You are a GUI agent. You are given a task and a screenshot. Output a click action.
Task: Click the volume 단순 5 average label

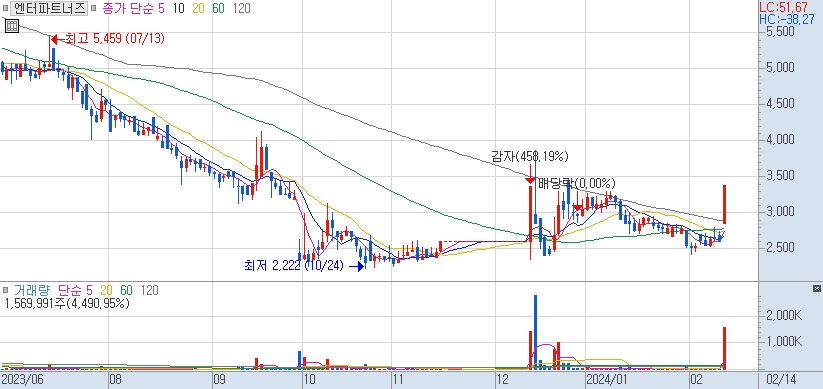(75, 290)
